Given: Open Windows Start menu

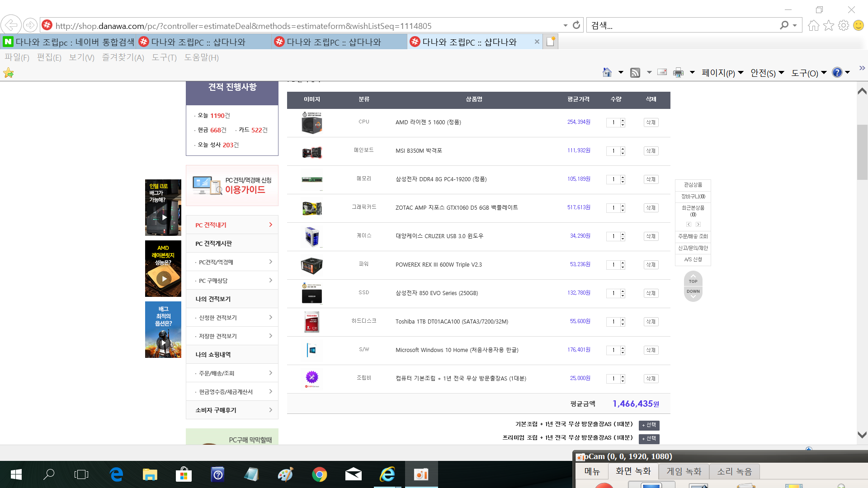Looking at the screenshot, I should click(x=16, y=474).
